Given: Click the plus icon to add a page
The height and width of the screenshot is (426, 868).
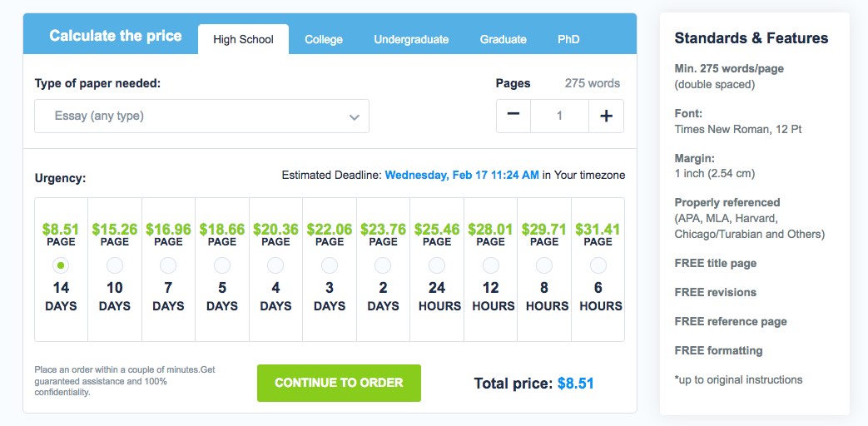Looking at the screenshot, I should click(606, 116).
